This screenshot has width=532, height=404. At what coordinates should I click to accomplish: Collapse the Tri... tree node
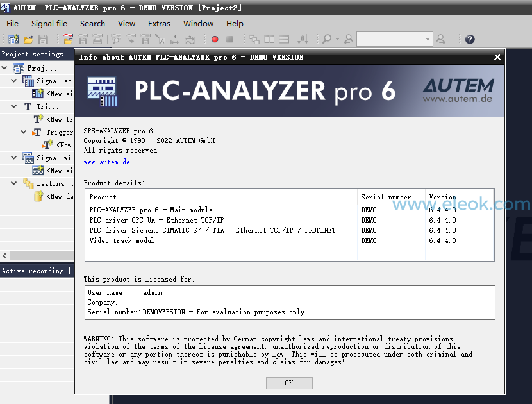click(x=14, y=106)
